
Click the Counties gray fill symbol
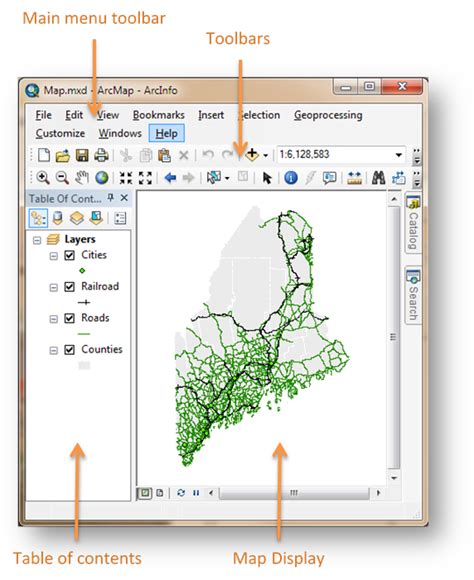[x=84, y=365]
